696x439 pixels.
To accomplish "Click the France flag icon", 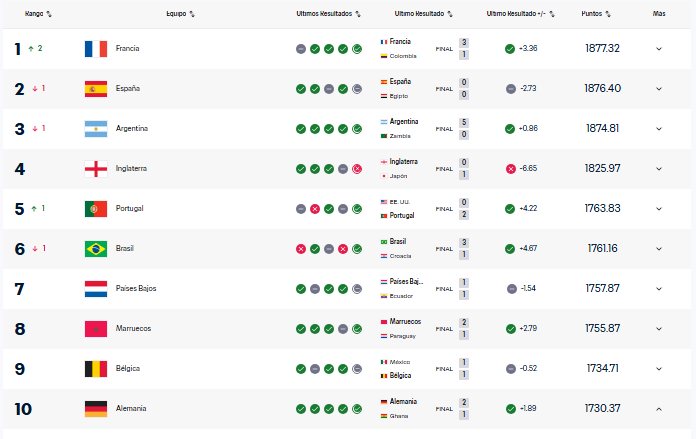I will pos(96,49).
